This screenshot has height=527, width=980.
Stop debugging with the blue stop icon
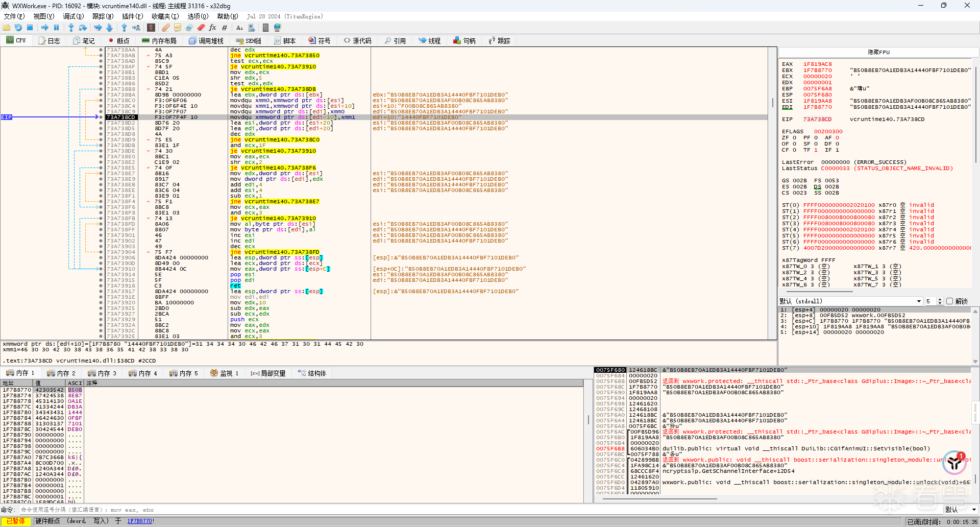(30, 28)
